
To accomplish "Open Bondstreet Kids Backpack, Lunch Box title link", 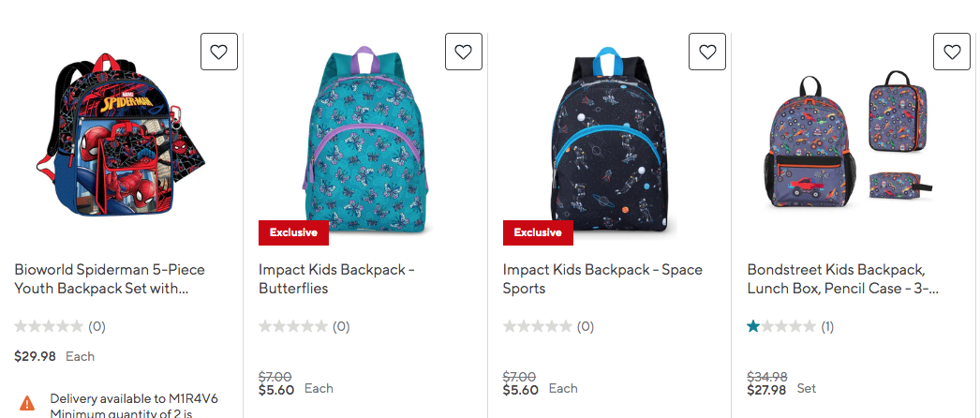I will (842, 279).
